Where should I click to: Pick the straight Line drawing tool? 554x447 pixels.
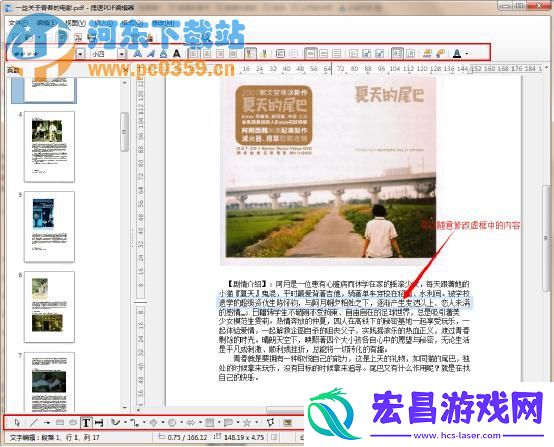click(x=34, y=422)
